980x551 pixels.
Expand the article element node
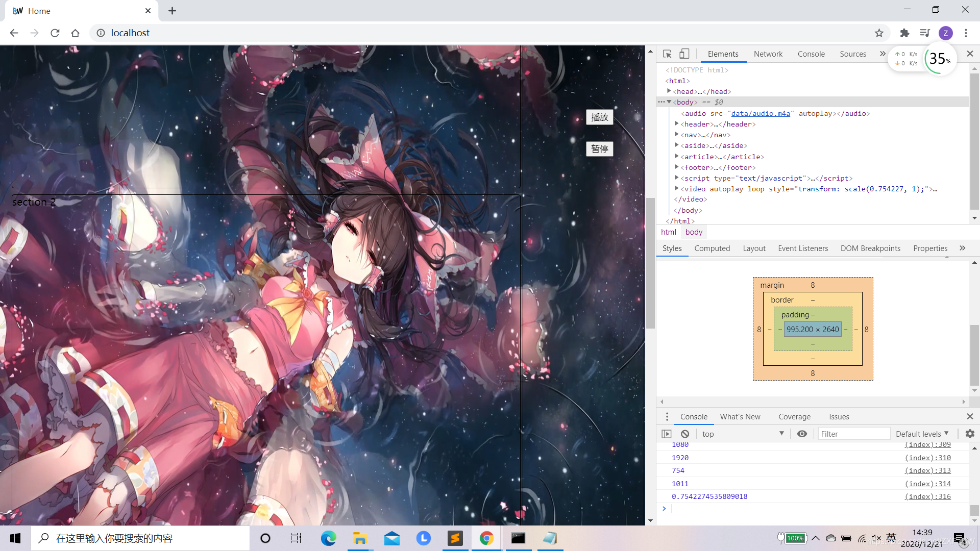677,157
